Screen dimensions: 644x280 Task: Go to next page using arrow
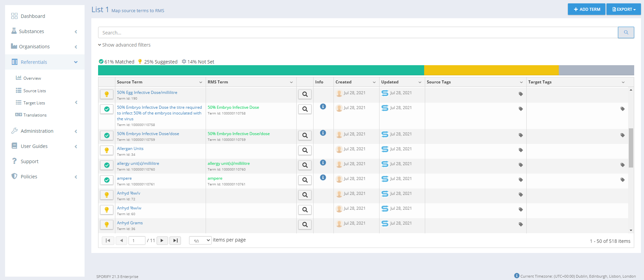[162, 240]
